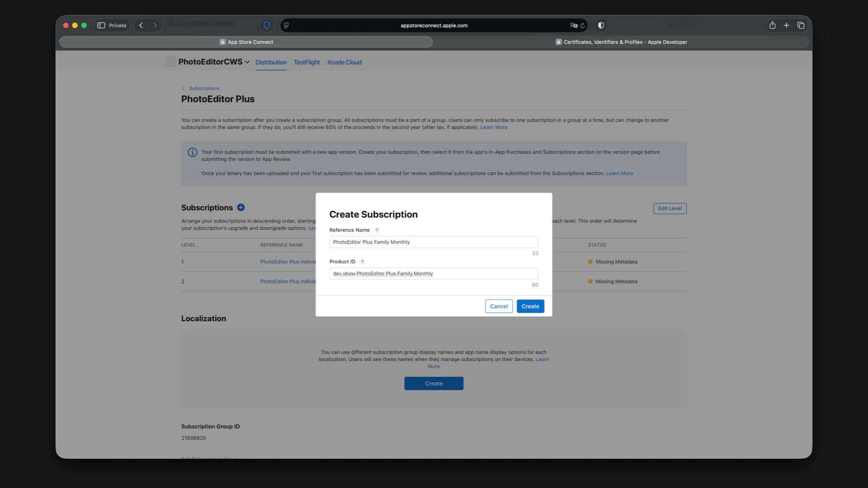Image resolution: width=868 pixels, height=488 pixels.
Task: Click the Edit Level button
Action: tap(670, 208)
